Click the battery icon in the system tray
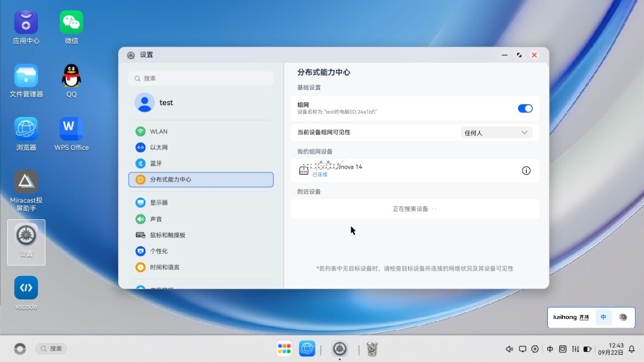Screen dimensions: 644x362 coord(587,349)
